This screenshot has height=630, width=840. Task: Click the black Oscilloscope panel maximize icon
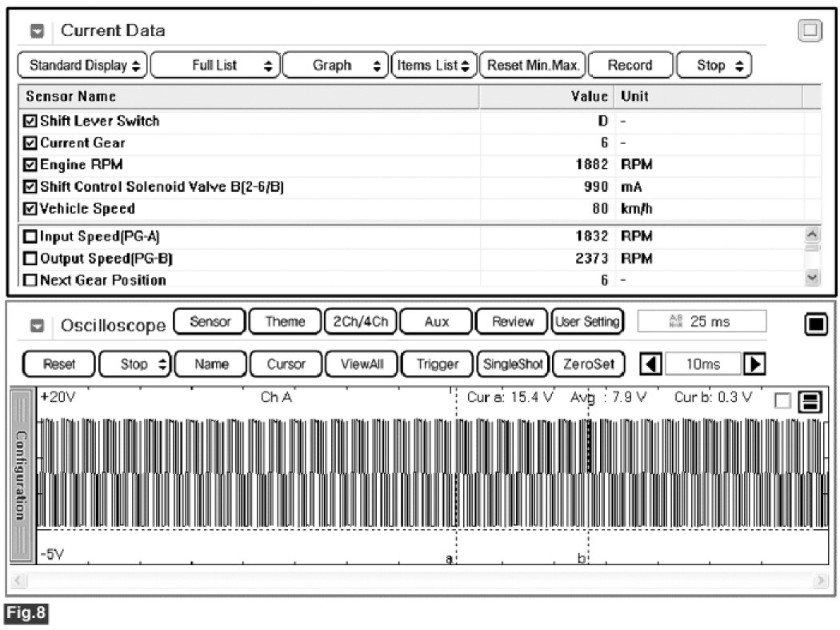[x=815, y=324]
